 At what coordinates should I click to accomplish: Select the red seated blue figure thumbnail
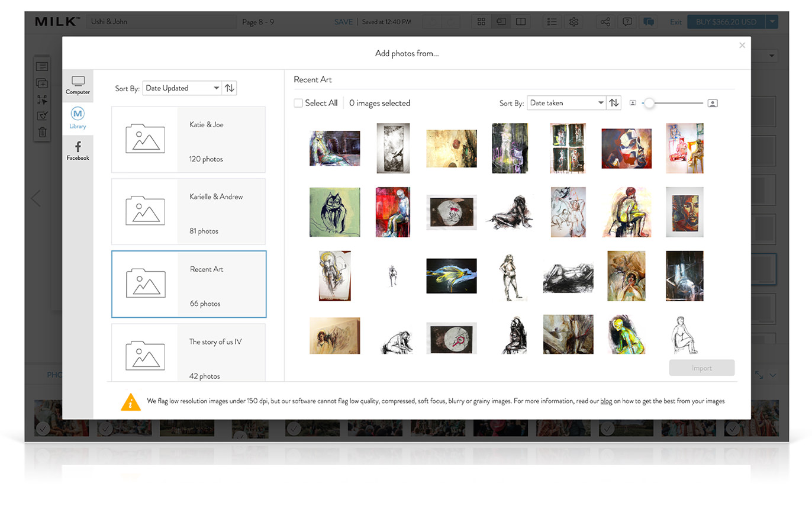[x=393, y=212]
